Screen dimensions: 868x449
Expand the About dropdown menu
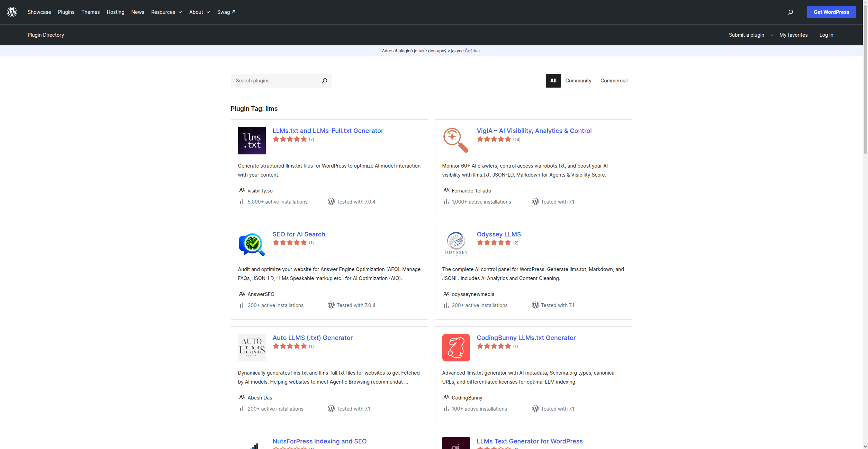coord(200,12)
